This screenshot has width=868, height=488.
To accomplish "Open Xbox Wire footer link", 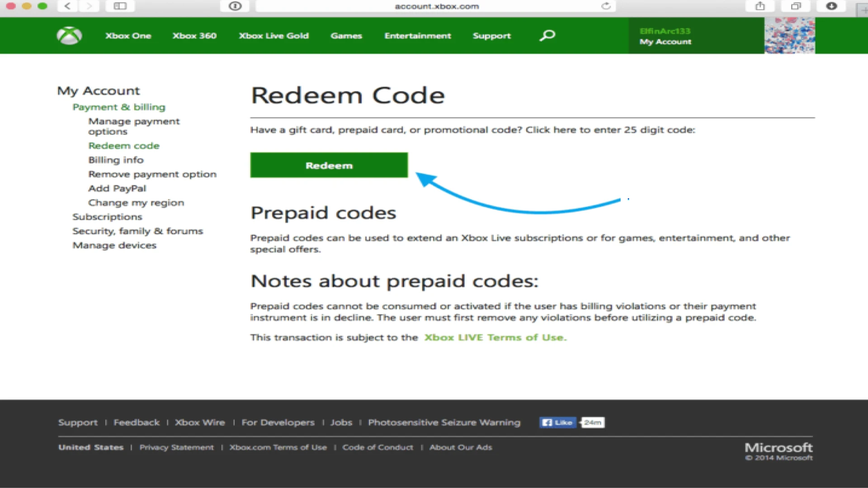I will pyautogui.click(x=200, y=422).
